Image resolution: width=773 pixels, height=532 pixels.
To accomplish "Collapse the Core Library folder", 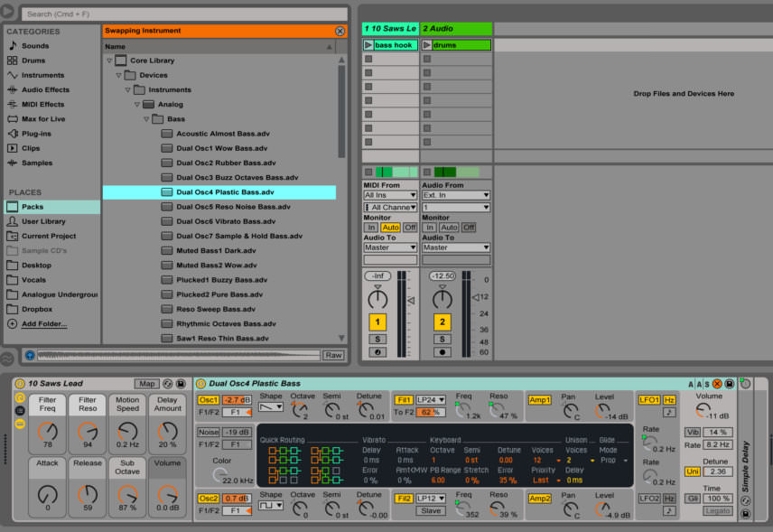I will tap(109, 61).
